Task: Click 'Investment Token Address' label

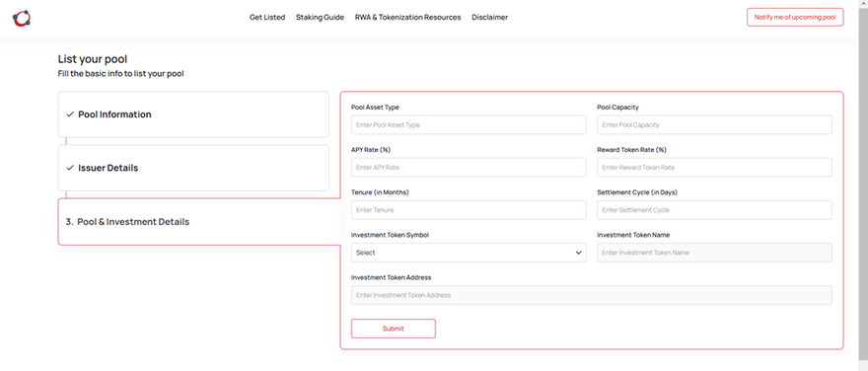Action: 391,277
